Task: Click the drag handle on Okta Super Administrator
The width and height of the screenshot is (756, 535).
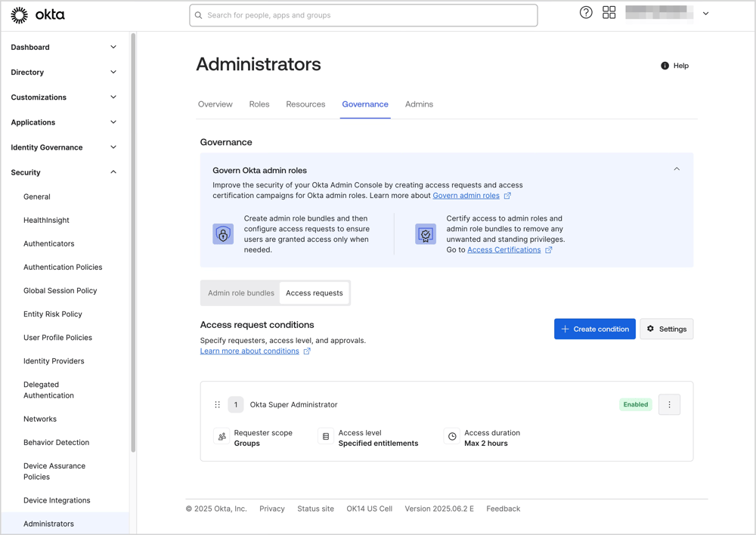Action: click(x=218, y=405)
